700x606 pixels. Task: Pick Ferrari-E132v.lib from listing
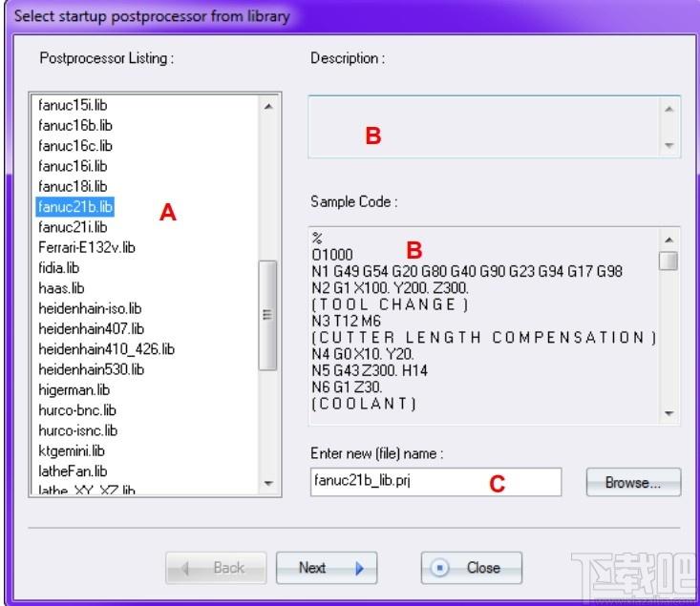click(x=87, y=247)
